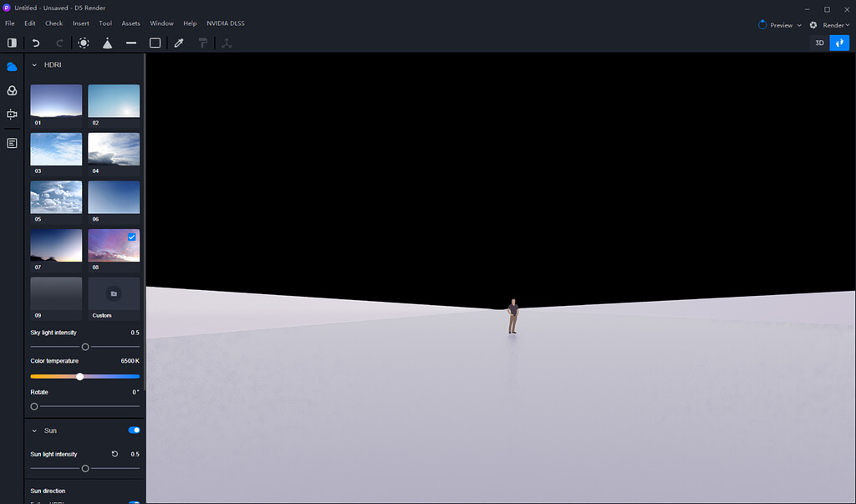Open the materials color wheel panel

pos(11,90)
